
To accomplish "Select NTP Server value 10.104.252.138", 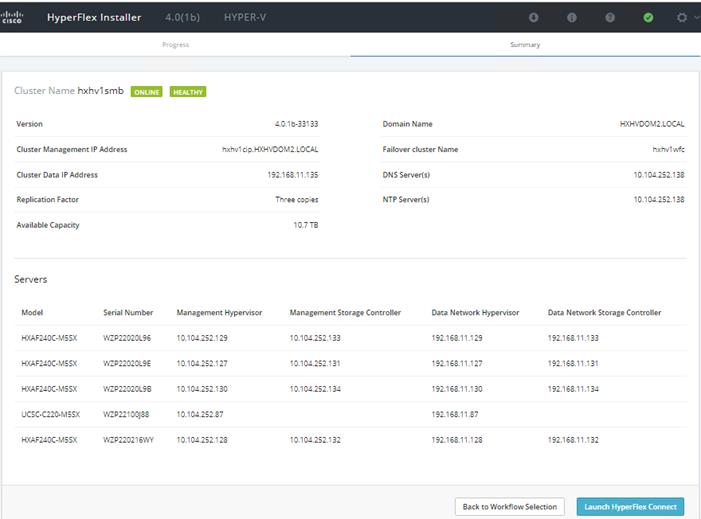I will click(659, 199).
